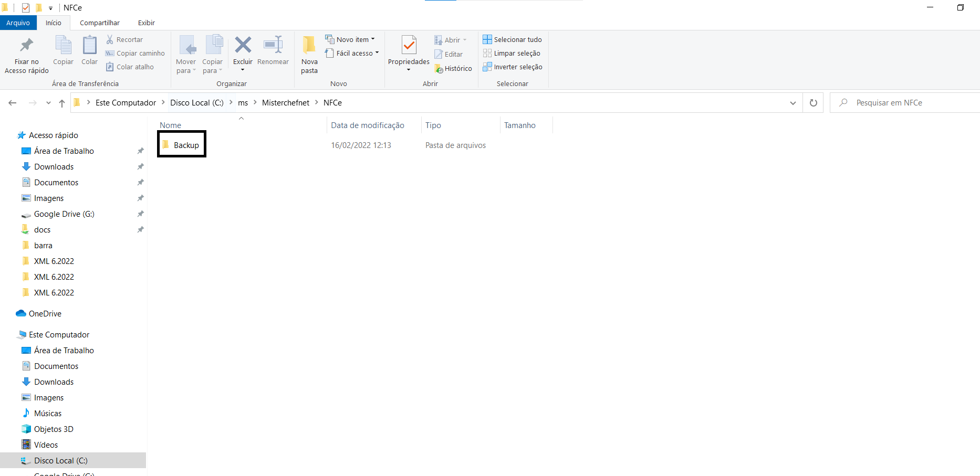The width and height of the screenshot is (980, 476).
Task: Refresh the NFCe folder view
Action: [813, 103]
